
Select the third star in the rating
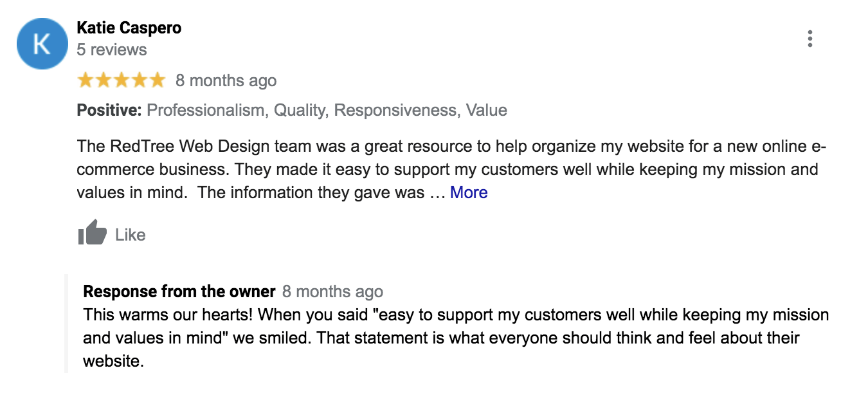[x=121, y=79]
